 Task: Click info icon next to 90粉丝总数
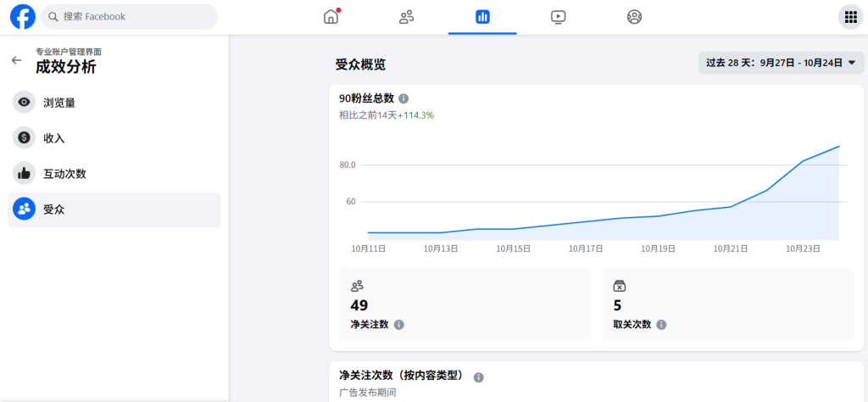click(403, 98)
